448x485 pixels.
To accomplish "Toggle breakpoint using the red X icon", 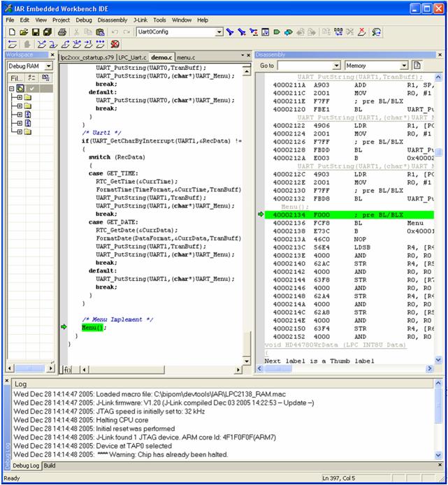I will coord(361,32).
